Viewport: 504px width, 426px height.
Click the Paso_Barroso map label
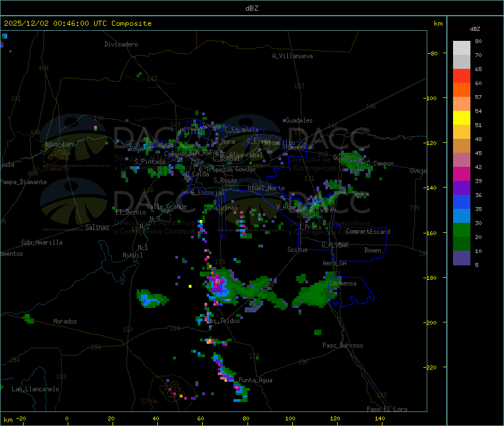coord(343,345)
